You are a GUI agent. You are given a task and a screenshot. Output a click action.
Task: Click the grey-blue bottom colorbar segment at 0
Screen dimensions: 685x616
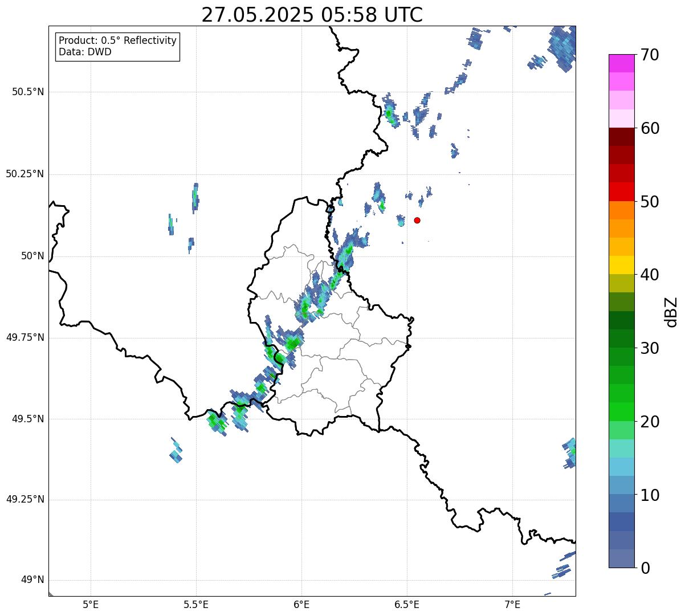coord(621,558)
